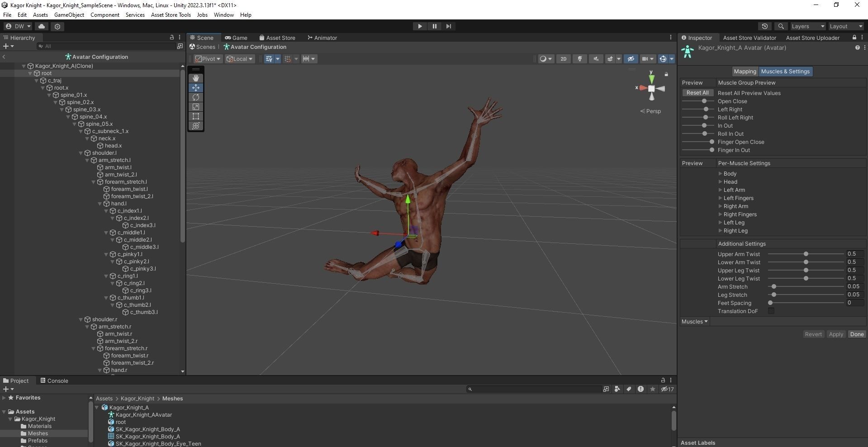This screenshot has width=868, height=447.
Task: Open the DW account dropdown
Action: point(18,26)
